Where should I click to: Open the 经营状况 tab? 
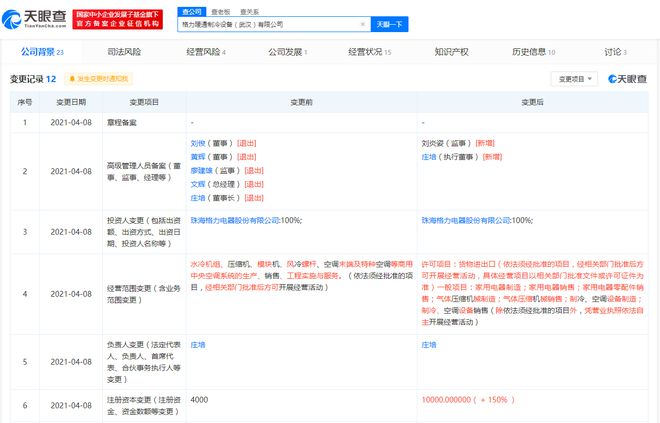(x=370, y=52)
